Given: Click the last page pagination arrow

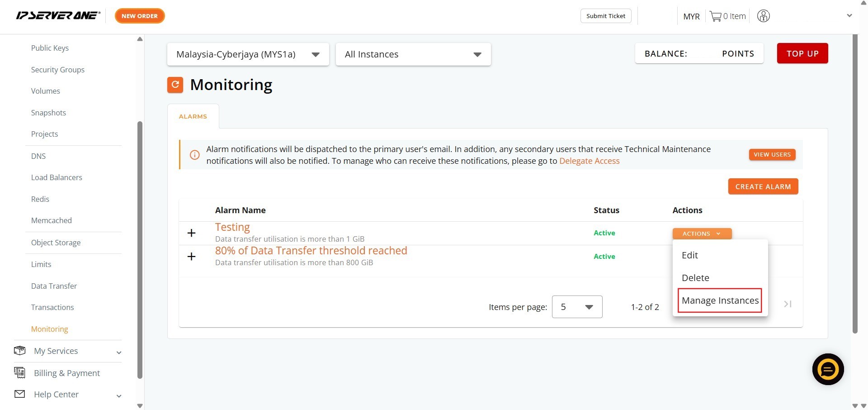Looking at the screenshot, I should (788, 304).
